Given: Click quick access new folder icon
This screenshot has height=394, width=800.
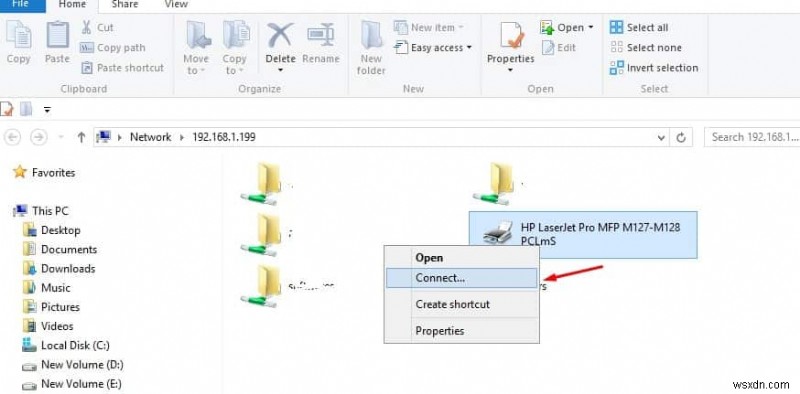Looking at the screenshot, I should (x=26, y=109).
